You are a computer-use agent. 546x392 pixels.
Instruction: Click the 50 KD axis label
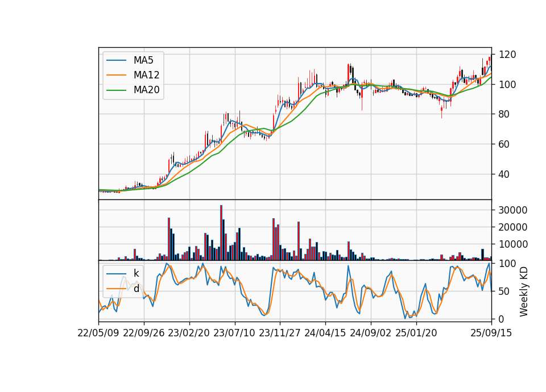(504, 291)
